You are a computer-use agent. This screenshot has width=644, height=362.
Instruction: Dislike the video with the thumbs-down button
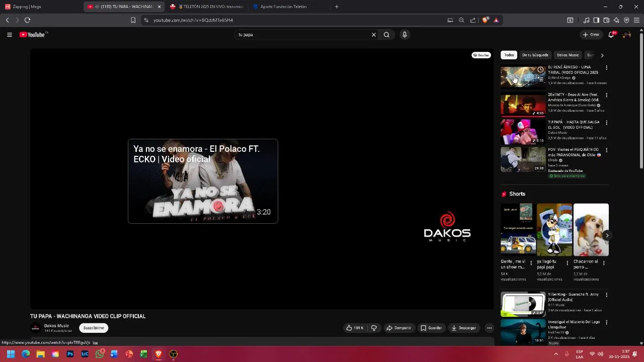(x=374, y=328)
